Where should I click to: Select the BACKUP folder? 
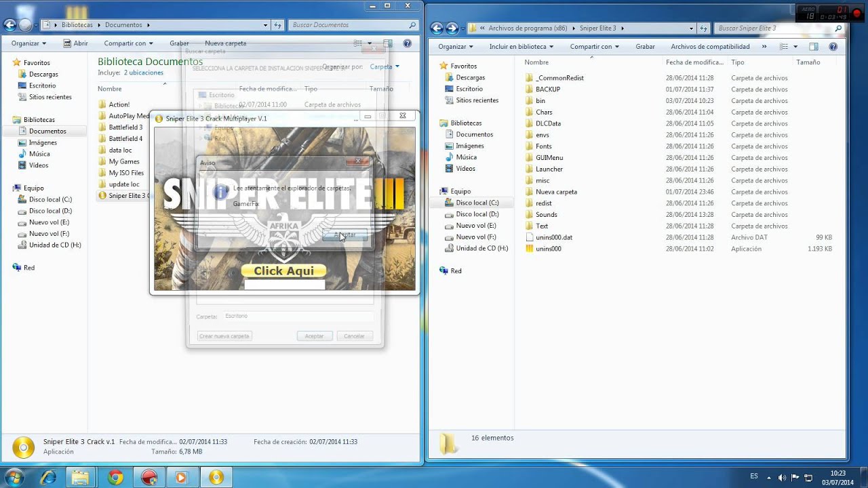[x=548, y=89]
